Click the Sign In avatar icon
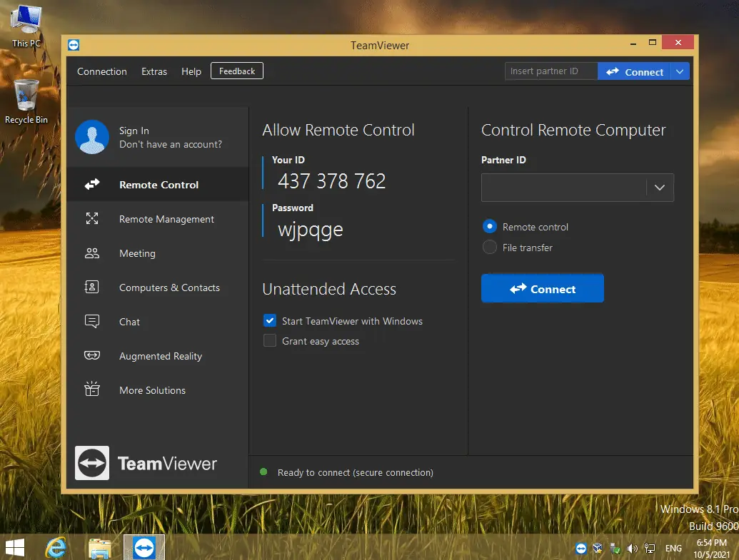This screenshot has width=739, height=560. pos(91,137)
